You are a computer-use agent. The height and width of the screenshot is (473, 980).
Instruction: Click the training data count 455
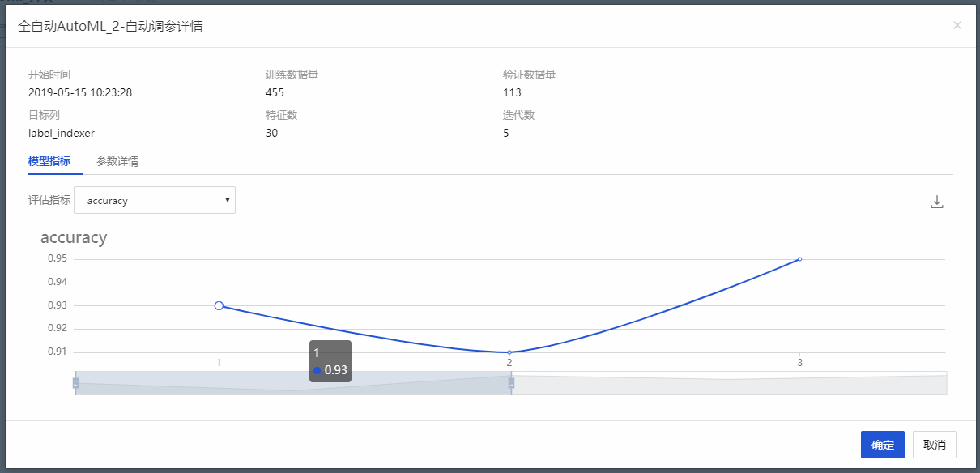click(x=275, y=92)
